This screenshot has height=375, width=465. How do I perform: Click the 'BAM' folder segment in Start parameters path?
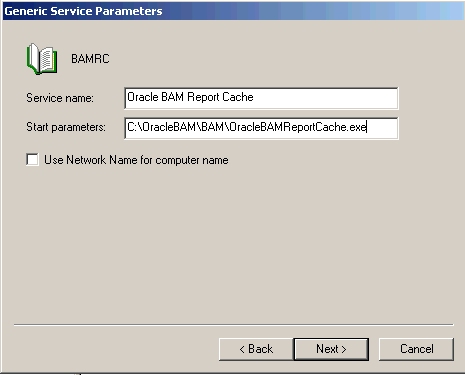[212, 127]
